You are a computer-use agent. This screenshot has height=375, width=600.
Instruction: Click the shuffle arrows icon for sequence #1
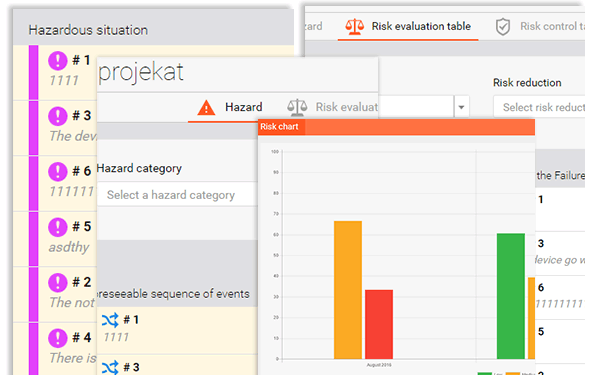110,320
